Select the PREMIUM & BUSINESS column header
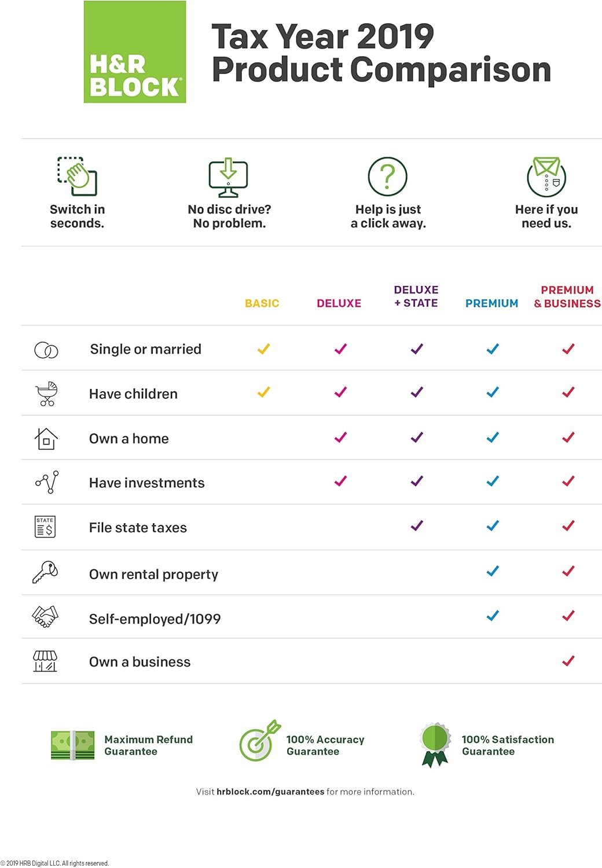Viewport: 602px width, 868px height. (567, 296)
